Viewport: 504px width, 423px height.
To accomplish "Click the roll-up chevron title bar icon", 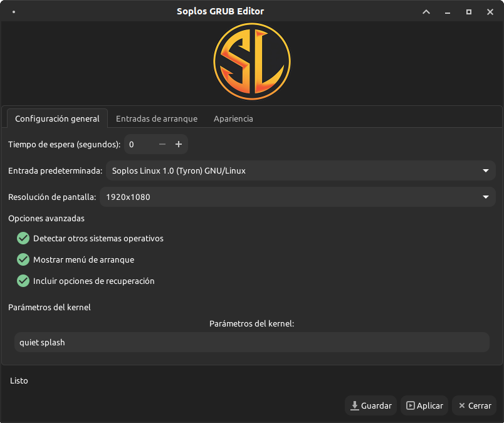I will (426, 12).
